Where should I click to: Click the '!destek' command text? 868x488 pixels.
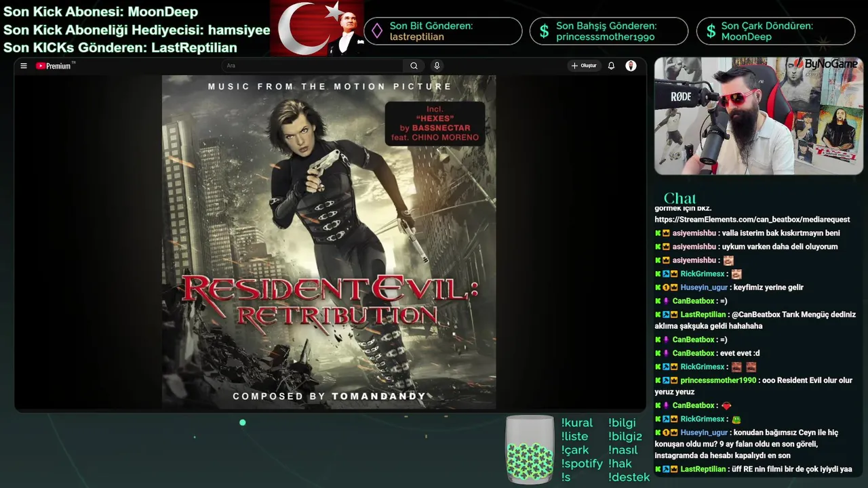[x=629, y=477]
